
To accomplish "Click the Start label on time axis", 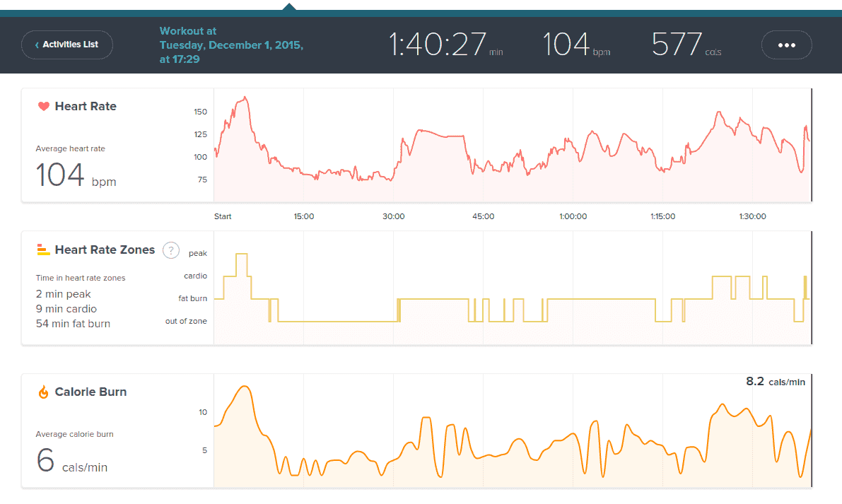I will coord(223,216).
